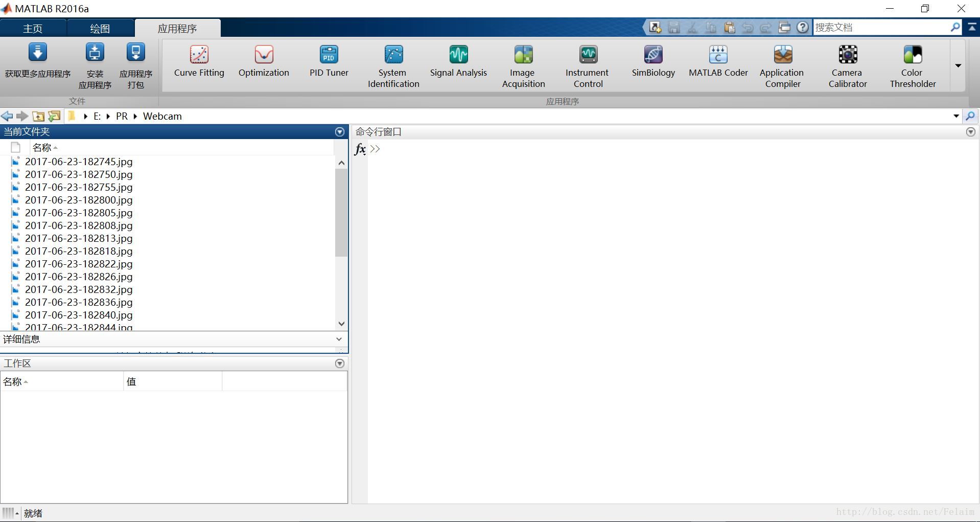Select file 2017-06-23-182813.jpg
The image size is (980, 522).
click(x=79, y=238)
